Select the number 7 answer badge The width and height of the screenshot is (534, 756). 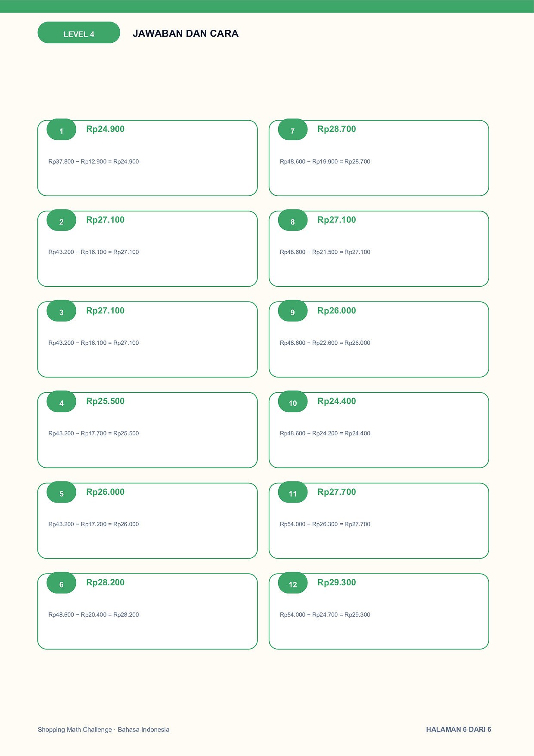point(293,129)
